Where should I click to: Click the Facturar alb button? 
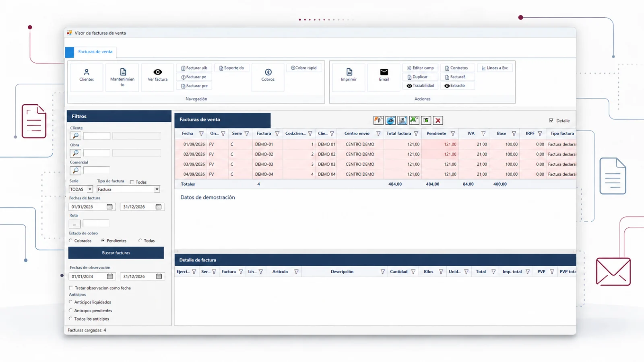194,68
